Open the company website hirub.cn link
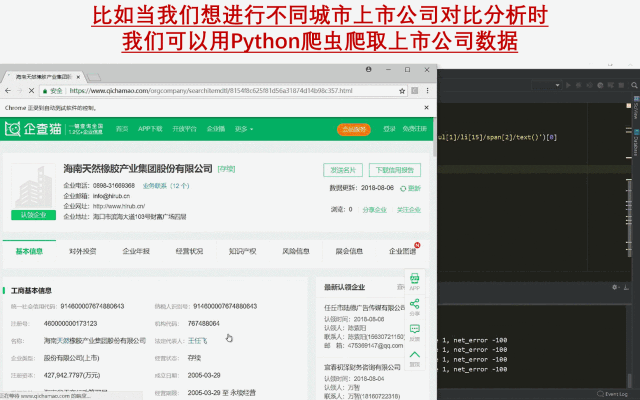The width and height of the screenshot is (640, 400). [x=119, y=206]
